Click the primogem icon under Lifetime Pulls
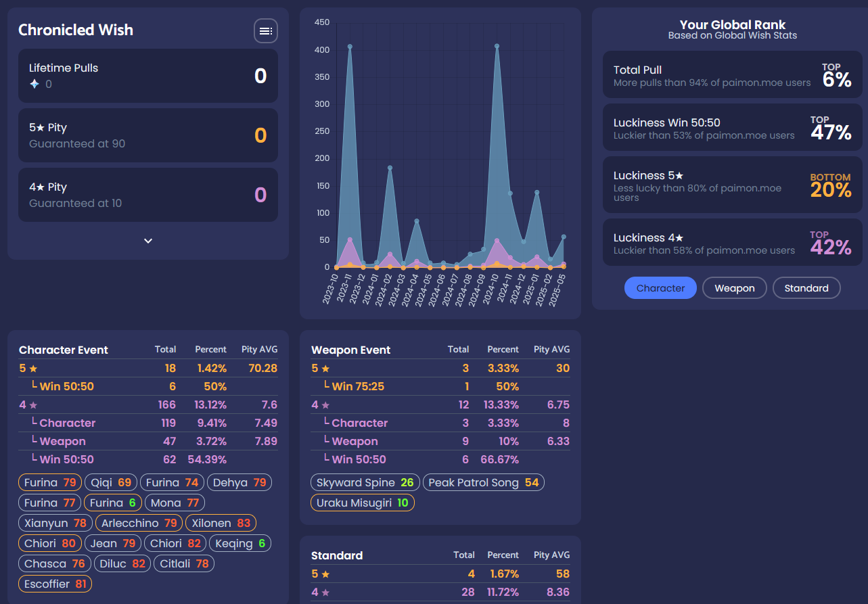 35,85
